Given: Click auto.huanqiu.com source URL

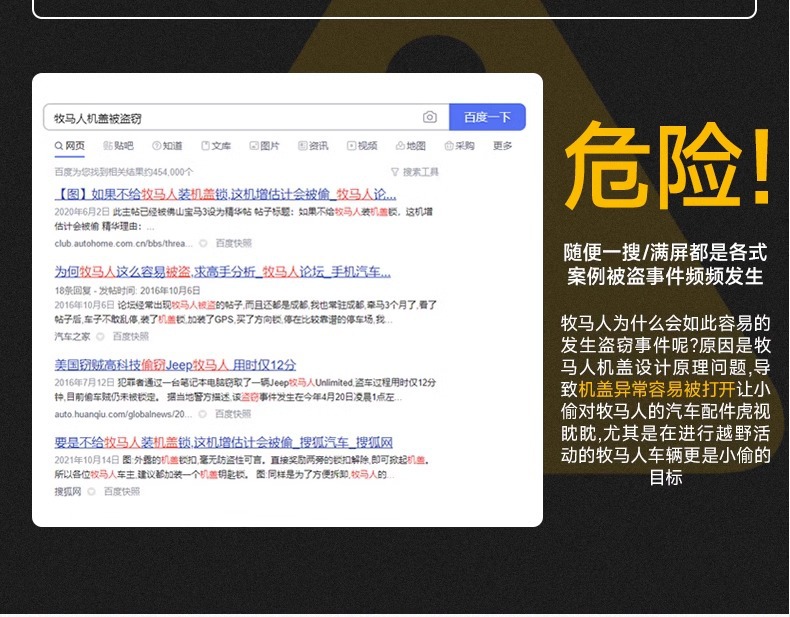Looking at the screenshot, I should (123, 414).
